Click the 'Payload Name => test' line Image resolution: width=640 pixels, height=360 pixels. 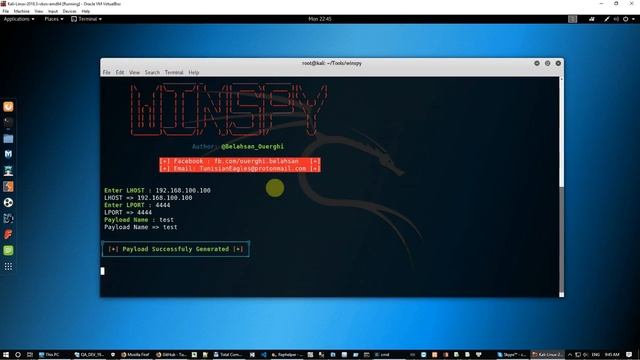tap(141, 227)
